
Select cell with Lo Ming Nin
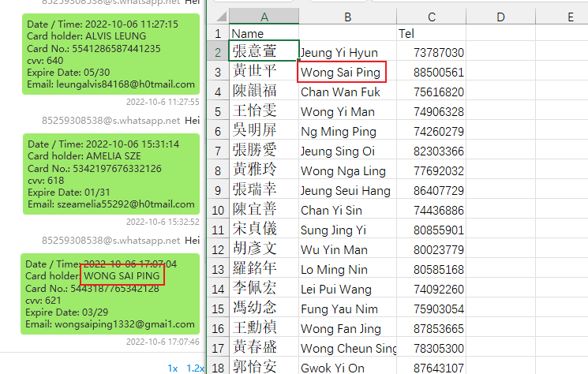pyautogui.click(x=347, y=270)
